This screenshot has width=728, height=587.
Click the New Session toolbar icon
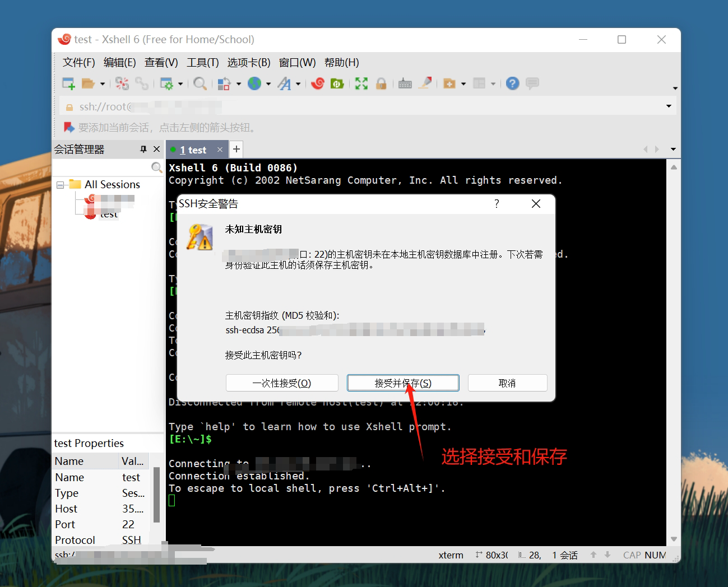pos(68,83)
